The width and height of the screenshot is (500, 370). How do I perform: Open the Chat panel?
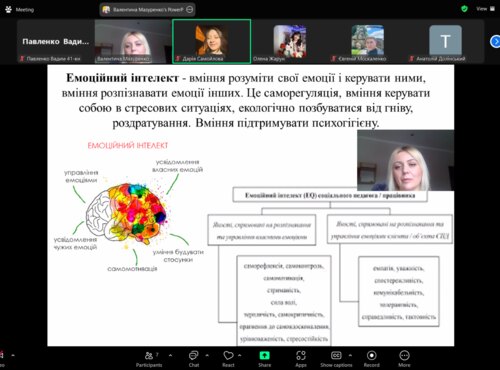click(x=194, y=359)
